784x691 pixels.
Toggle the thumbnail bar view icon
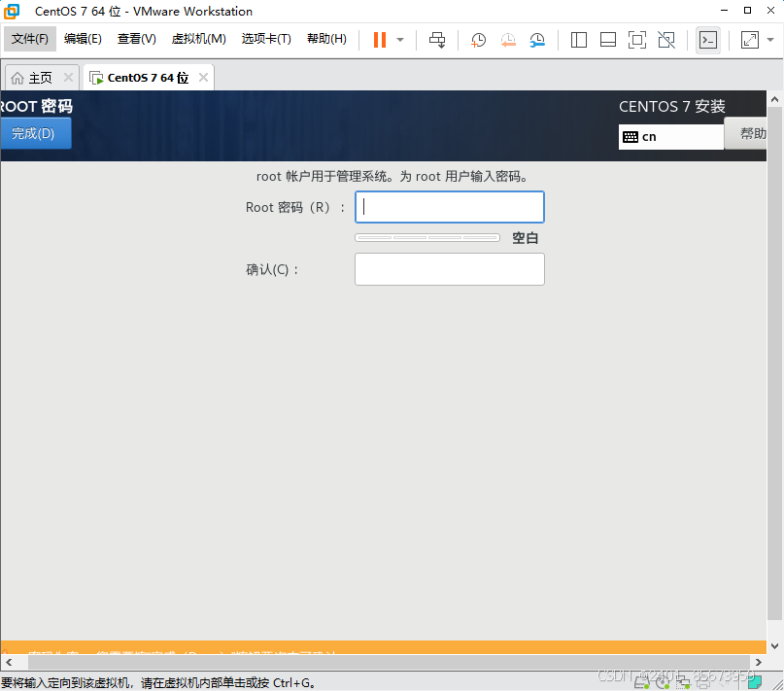[608, 40]
